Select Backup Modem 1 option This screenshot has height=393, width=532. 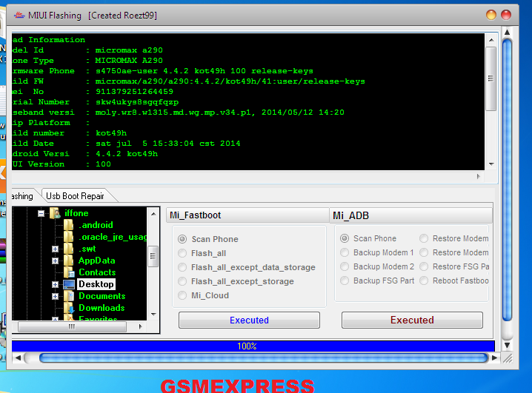(345, 252)
